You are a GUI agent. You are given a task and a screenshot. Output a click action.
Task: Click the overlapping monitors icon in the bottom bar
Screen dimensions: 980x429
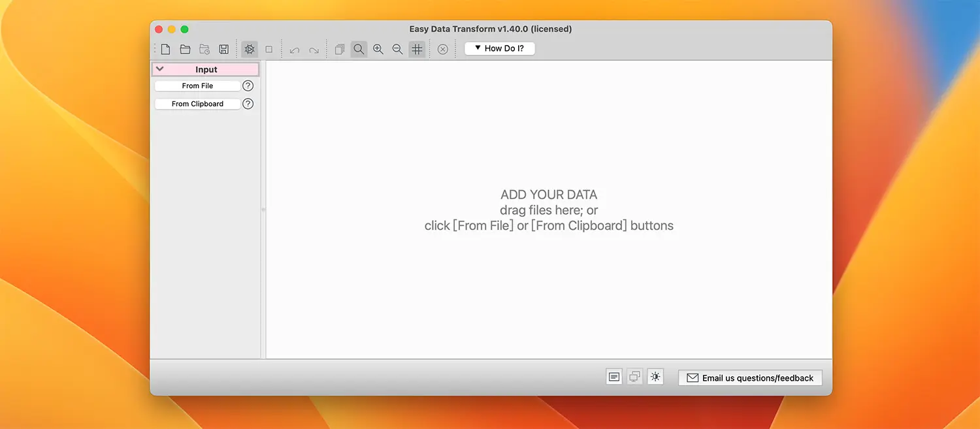(634, 377)
